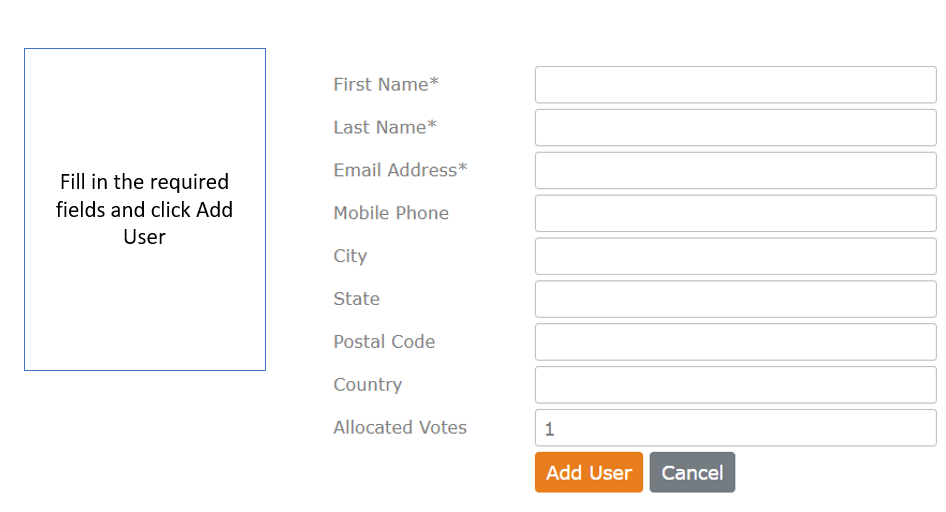Focus the Postal Code input

point(735,342)
